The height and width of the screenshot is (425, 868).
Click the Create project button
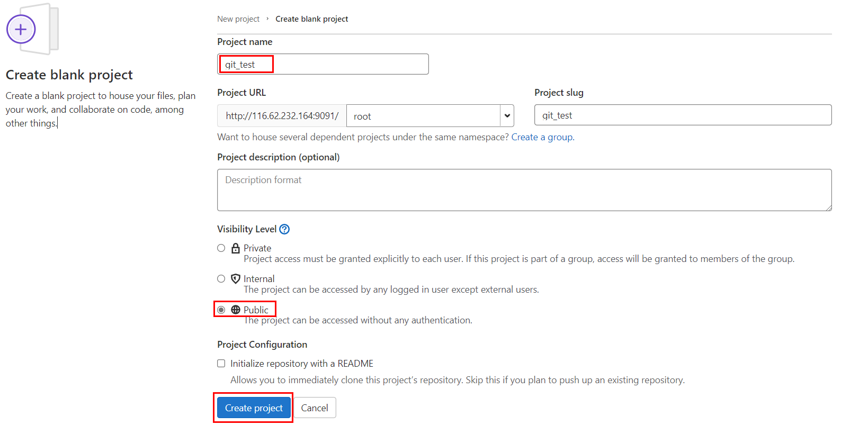point(254,408)
